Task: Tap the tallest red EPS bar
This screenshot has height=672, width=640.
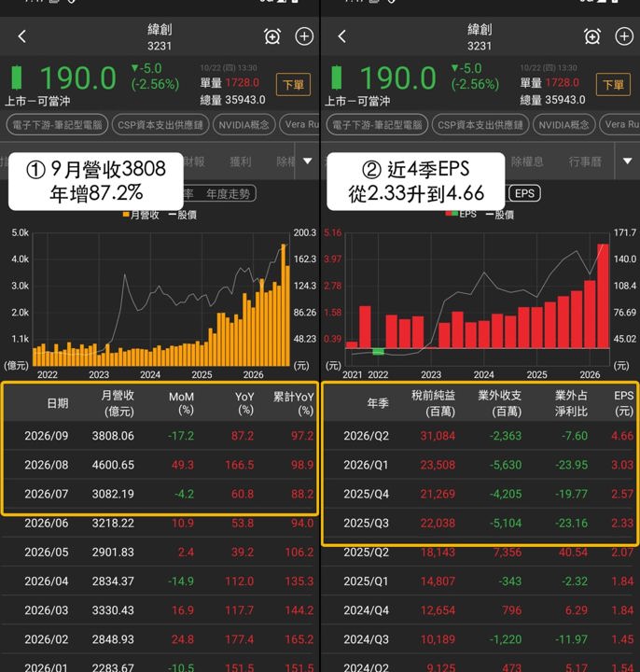Action: [x=603, y=296]
